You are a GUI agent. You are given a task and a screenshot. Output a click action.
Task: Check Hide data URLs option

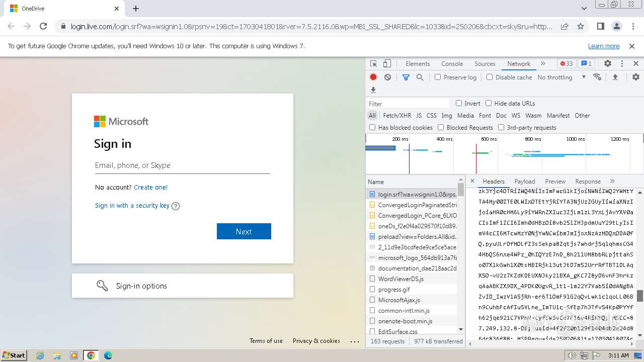[x=489, y=103]
